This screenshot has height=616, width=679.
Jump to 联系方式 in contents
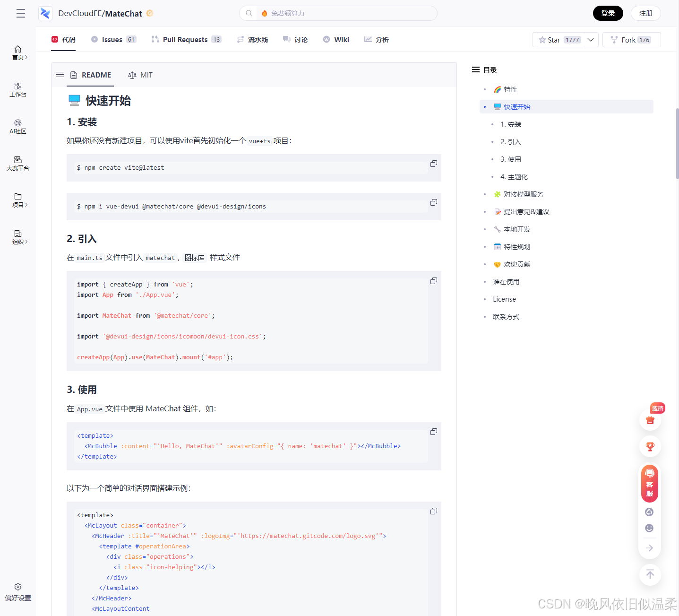506,317
